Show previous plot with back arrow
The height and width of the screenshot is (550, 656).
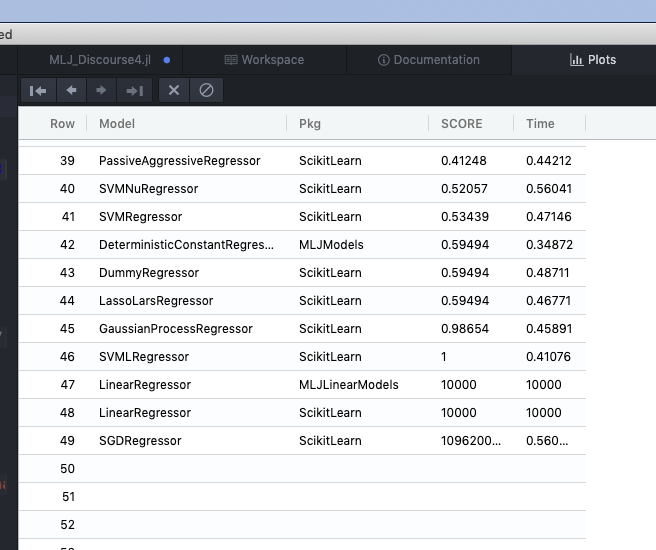[71, 90]
